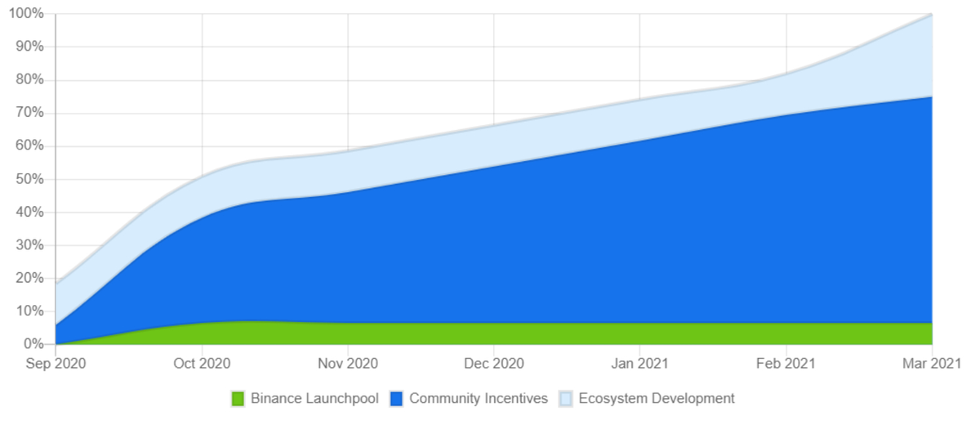Toggle the Ecosystem Development legend text

657,399
